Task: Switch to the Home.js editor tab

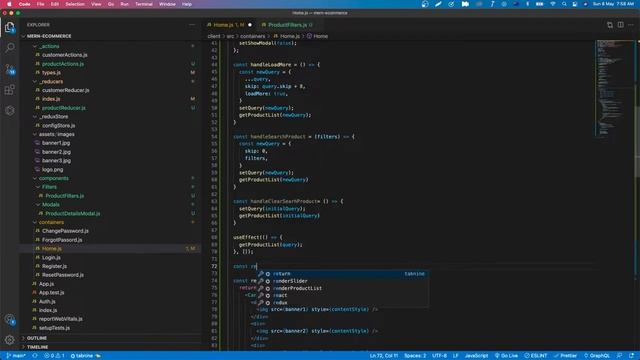Action: pos(229,25)
